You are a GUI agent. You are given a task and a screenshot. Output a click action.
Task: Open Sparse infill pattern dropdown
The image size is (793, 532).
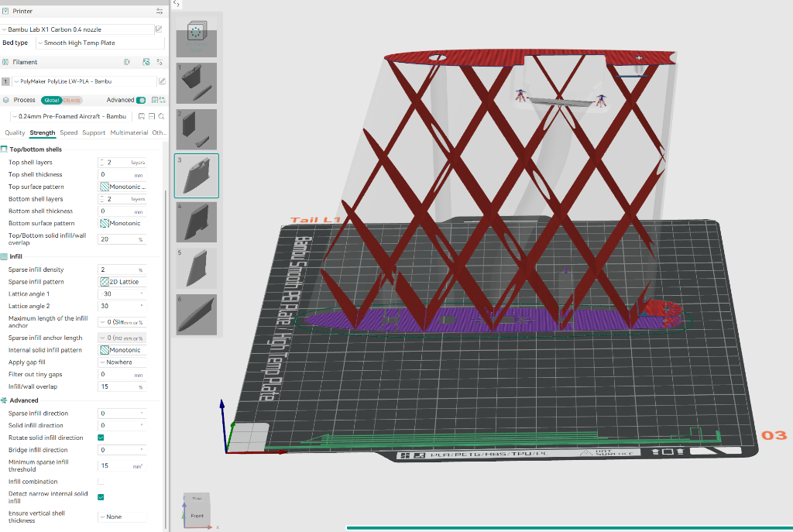[x=122, y=282]
